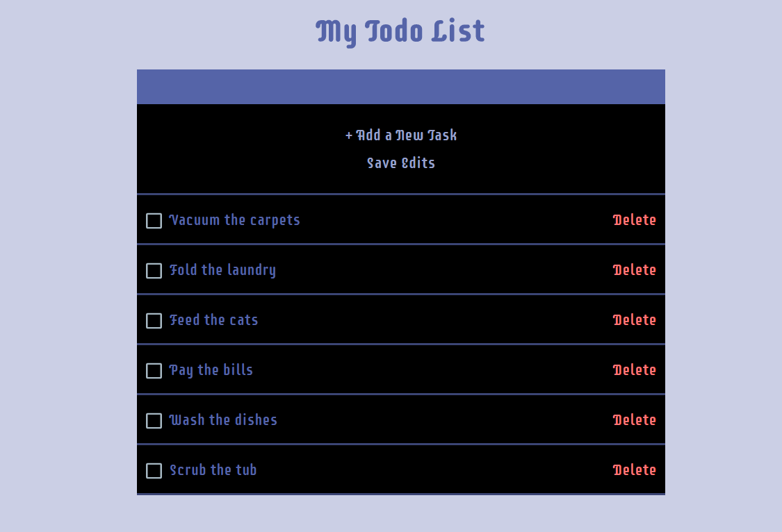Image resolution: width=782 pixels, height=532 pixels.
Task: Delete the Pay the bills task
Action: pyautogui.click(x=634, y=370)
